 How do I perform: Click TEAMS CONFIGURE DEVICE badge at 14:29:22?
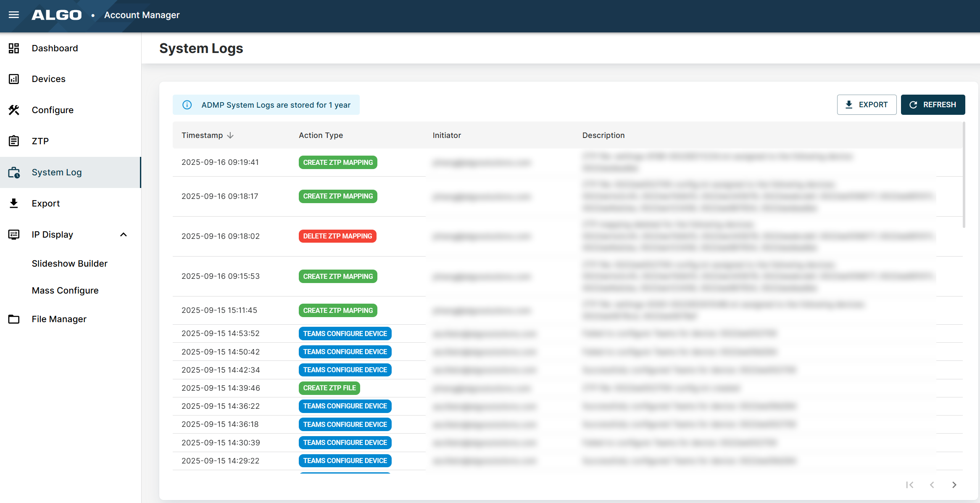(345, 461)
